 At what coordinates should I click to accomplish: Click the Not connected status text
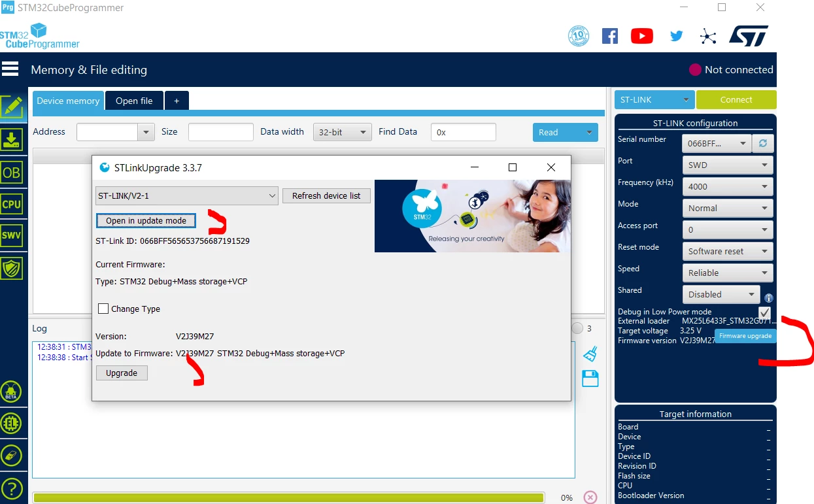point(739,70)
